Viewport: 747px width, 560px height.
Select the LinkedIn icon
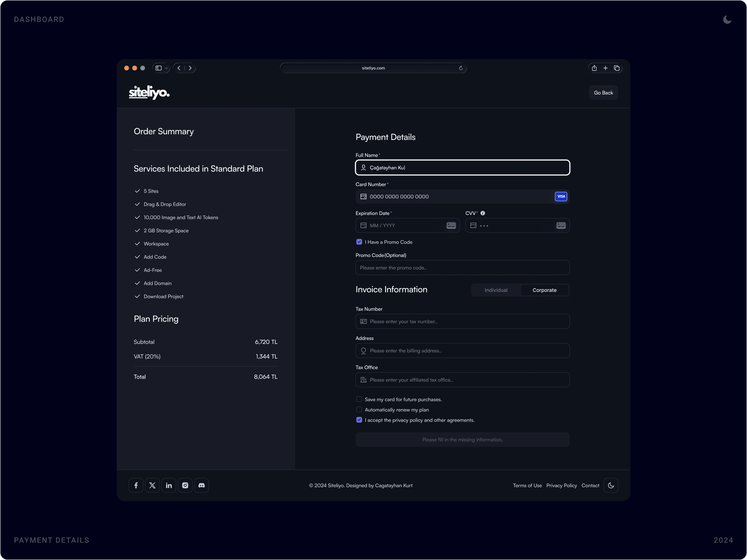point(169,485)
